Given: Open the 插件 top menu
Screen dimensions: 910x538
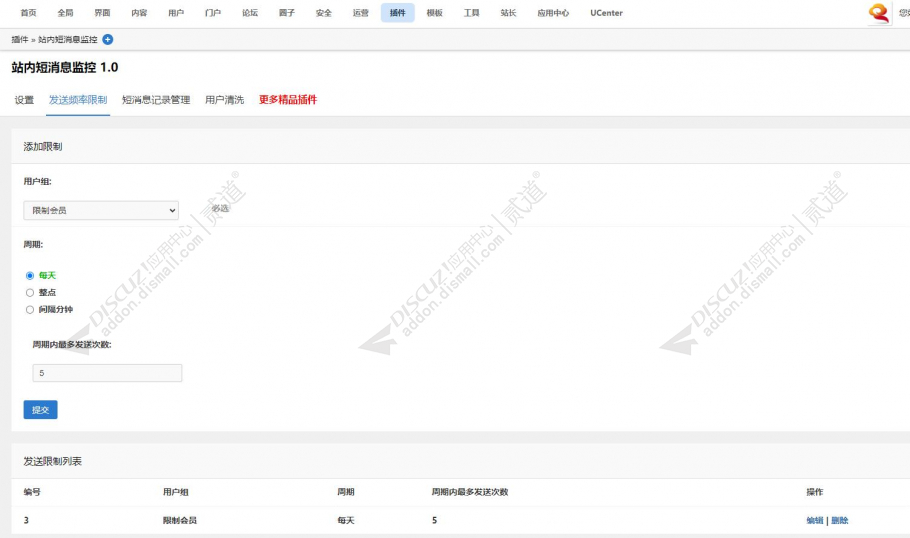Looking at the screenshot, I should tap(398, 13).
